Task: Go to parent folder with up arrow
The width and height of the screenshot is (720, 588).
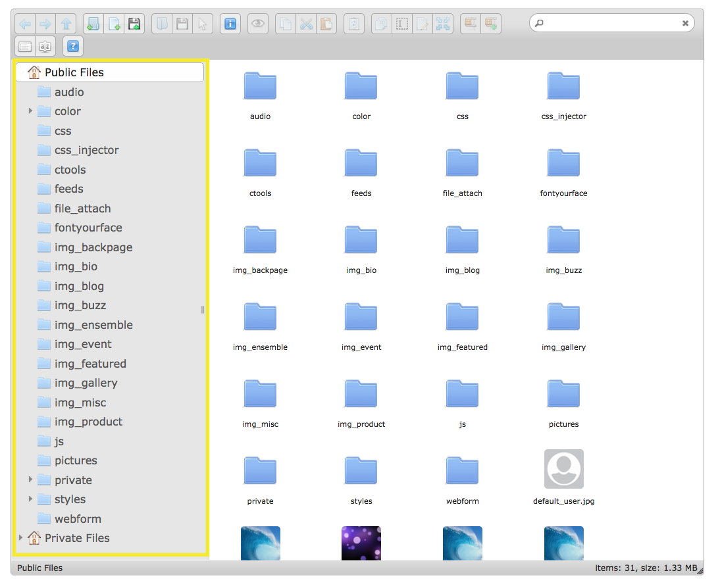Action: [x=66, y=24]
